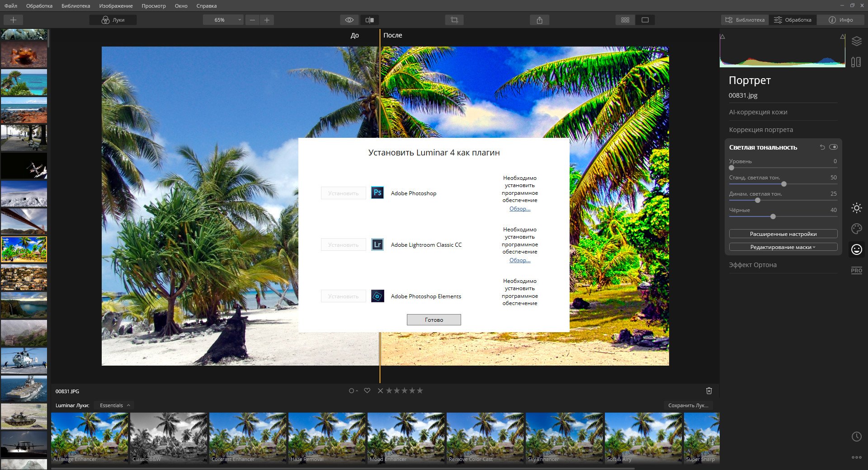Open the Изображение menu
Screen dimensions: 868x470
pyautogui.click(x=116, y=6)
